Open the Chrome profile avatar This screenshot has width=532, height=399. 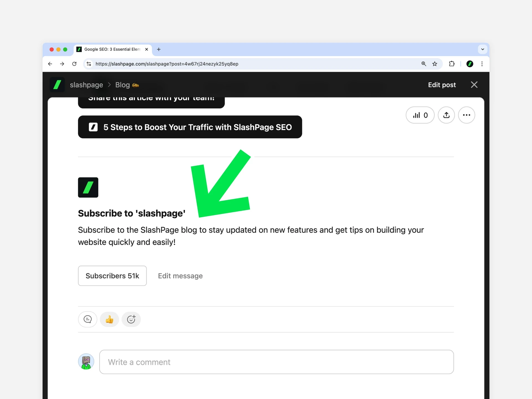pyautogui.click(x=470, y=64)
